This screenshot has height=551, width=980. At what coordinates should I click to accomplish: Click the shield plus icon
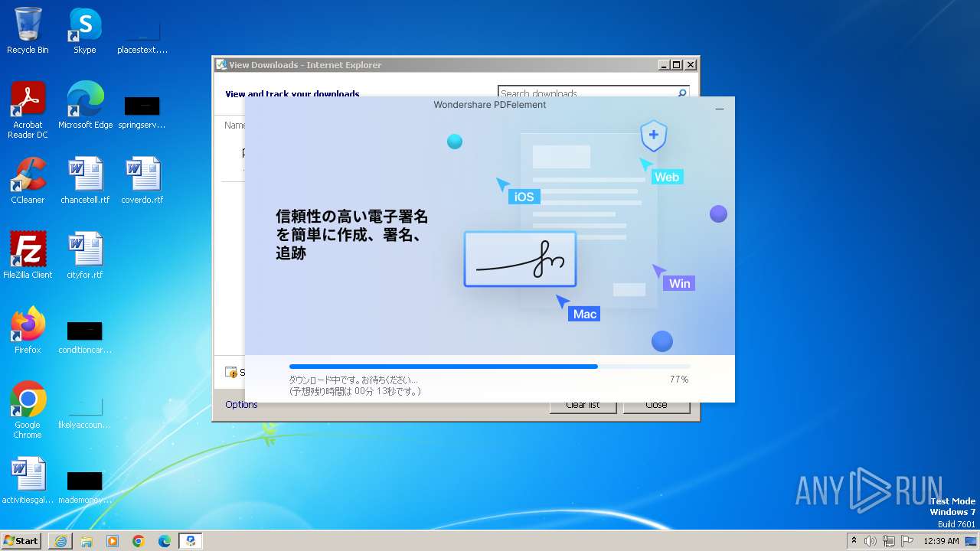(654, 135)
